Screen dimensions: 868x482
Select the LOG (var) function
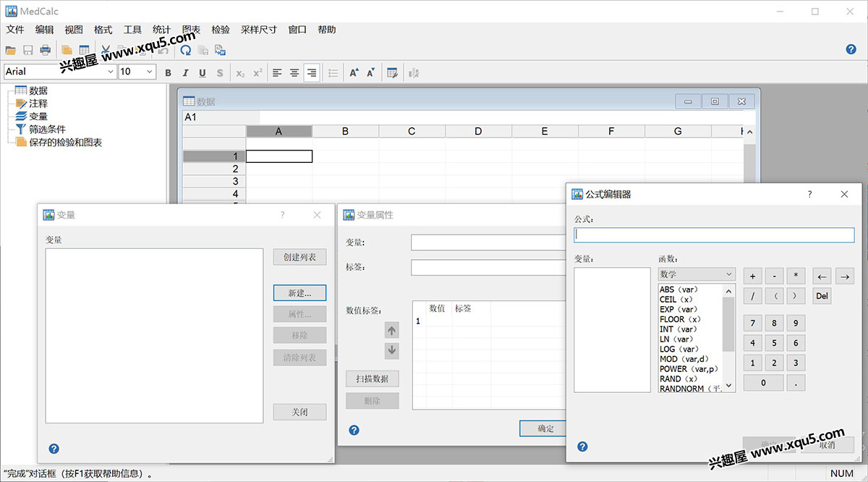(678, 349)
